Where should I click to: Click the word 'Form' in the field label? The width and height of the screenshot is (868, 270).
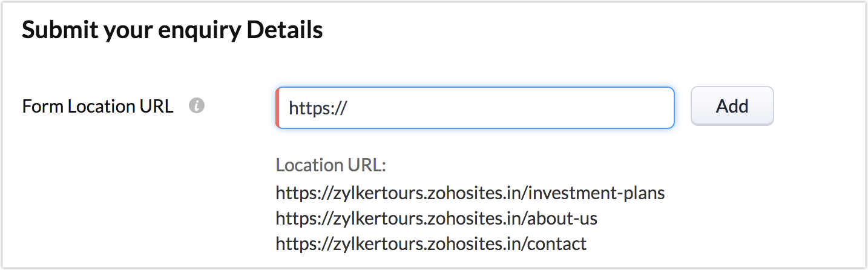click(x=43, y=107)
